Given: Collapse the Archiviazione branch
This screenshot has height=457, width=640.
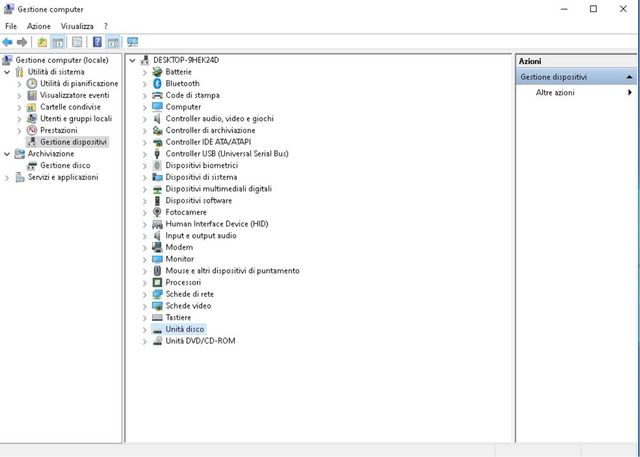Looking at the screenshot, I should [7, 154].
